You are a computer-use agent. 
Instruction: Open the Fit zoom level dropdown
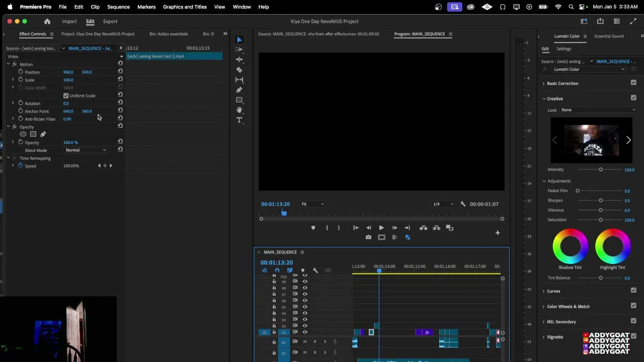pos(312,204)
